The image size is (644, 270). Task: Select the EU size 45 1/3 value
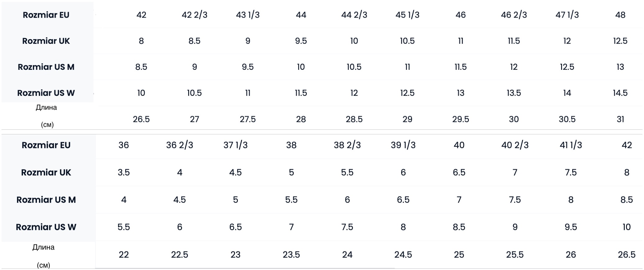407,15
